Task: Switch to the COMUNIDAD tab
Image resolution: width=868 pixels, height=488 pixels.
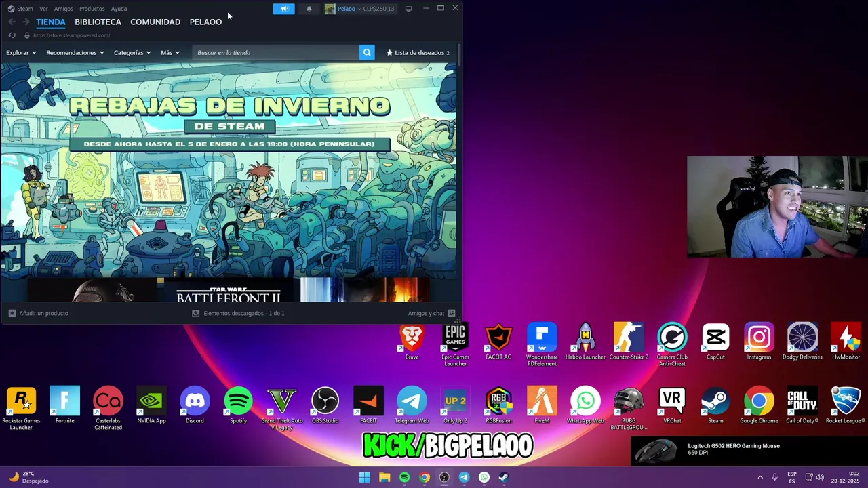Action: coord(155,22)
